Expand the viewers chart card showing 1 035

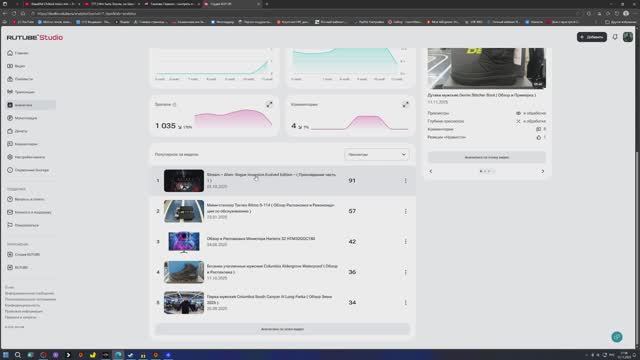(269, 105)
